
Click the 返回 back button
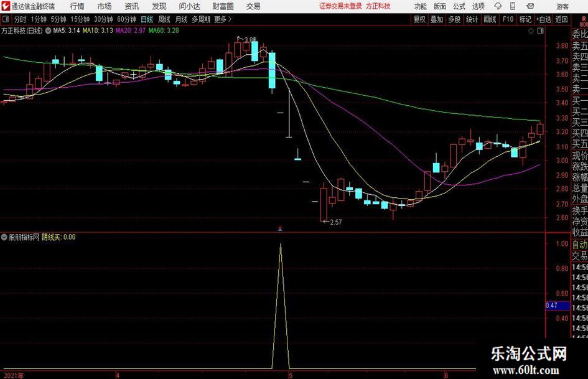561,19
